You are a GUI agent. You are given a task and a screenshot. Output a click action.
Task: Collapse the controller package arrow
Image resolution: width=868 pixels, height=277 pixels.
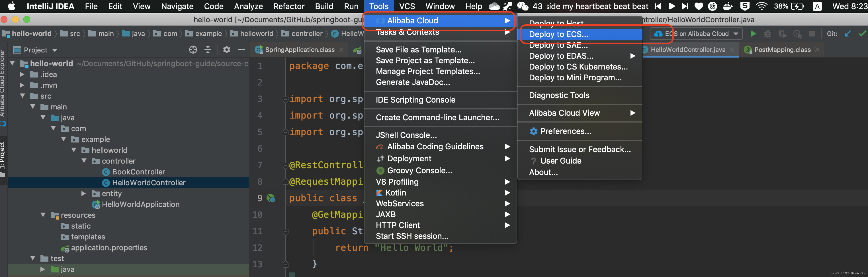(84, 161)
